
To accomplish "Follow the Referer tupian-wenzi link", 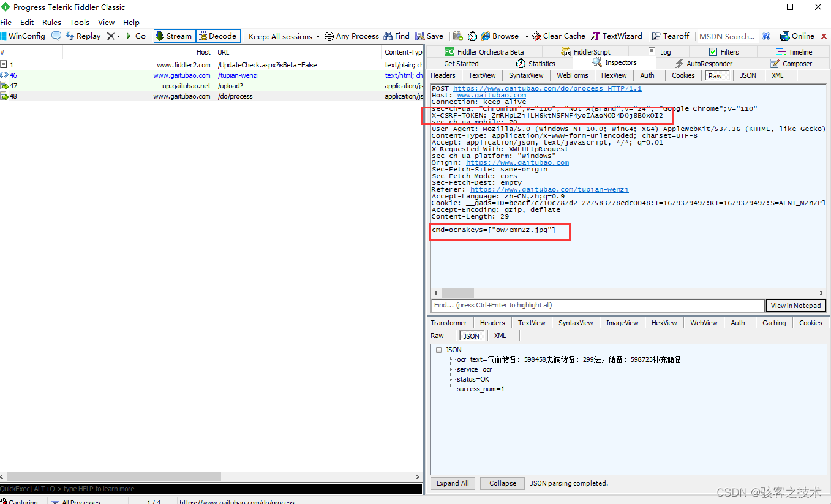I will [x=549, y=190].
